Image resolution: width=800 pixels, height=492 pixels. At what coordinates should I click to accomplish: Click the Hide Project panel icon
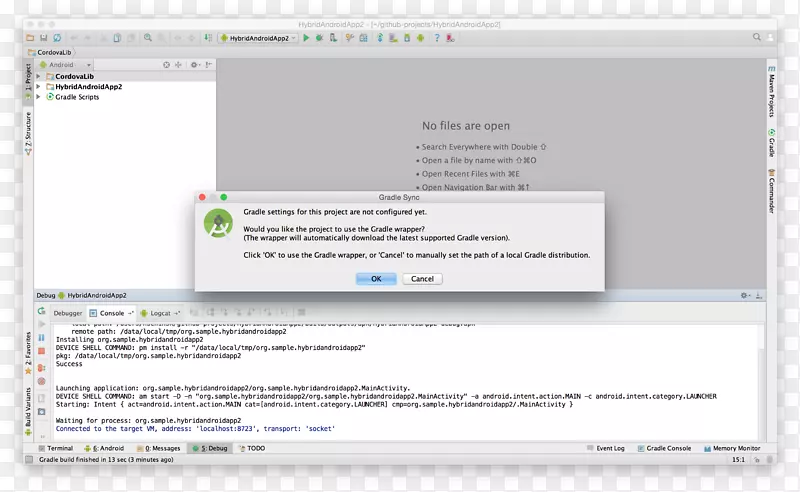click(x=209, y=65)
